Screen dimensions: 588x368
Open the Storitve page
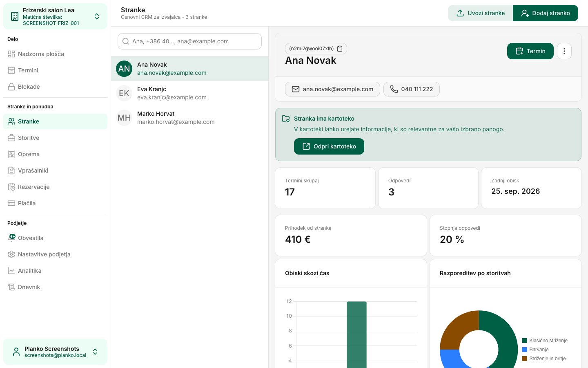55,138
